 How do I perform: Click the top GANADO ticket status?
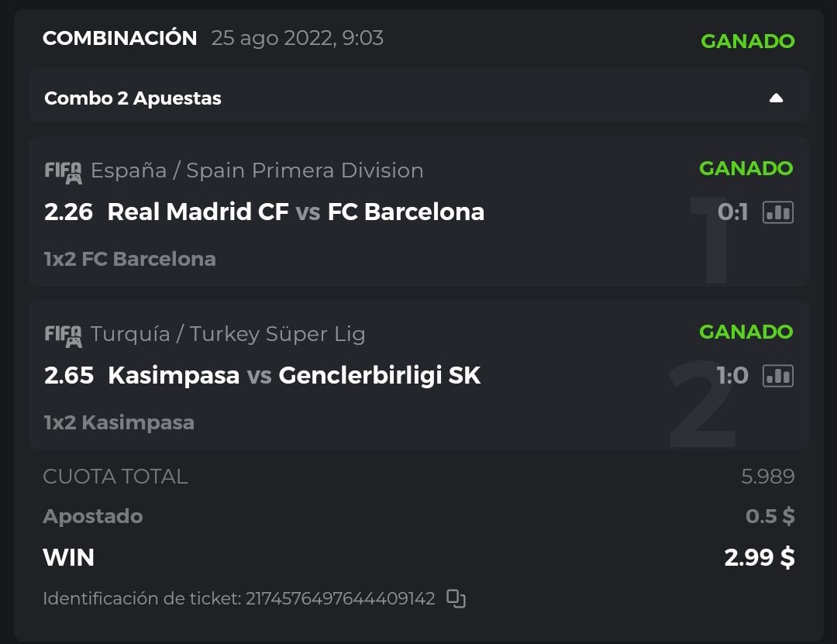pyautogui.click(x=747, y=41)
